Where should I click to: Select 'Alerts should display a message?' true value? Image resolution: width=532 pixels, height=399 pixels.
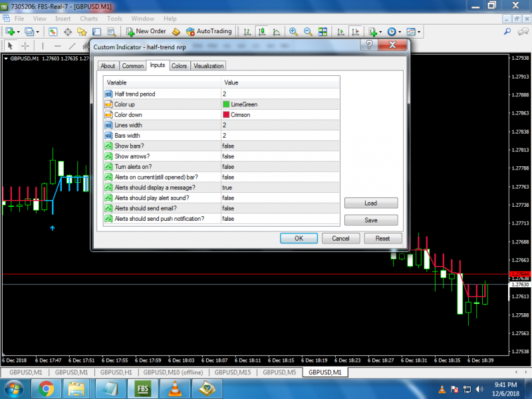[x=280, y=188]
